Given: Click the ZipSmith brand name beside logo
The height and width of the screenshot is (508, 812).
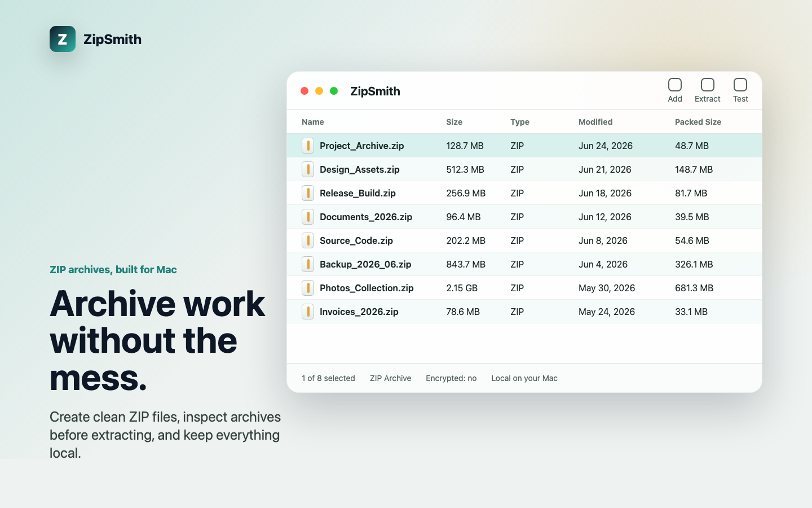Looking at the screenshot, I should pyautogui.click(x=112, y=39).
